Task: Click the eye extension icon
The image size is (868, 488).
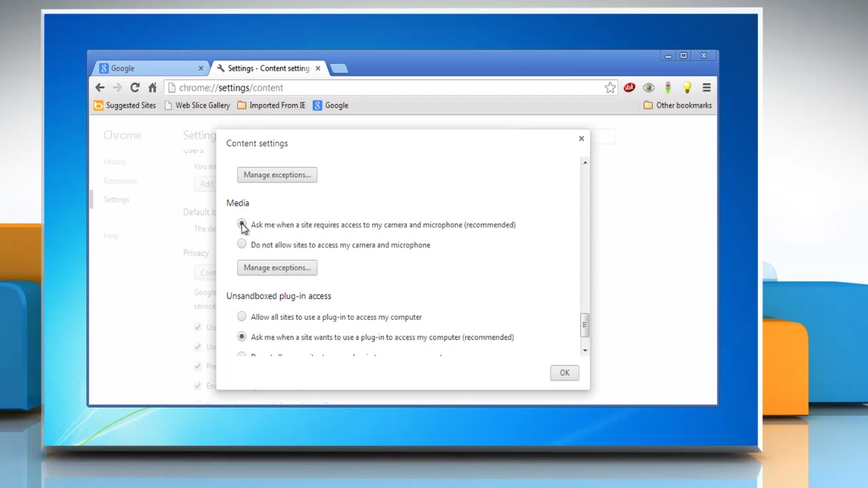Action: click(649, 87)
